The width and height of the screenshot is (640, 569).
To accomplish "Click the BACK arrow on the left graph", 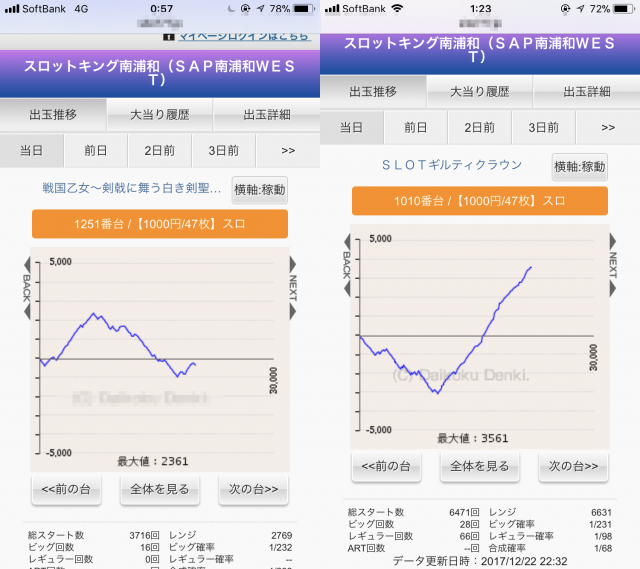I will 27,283.
